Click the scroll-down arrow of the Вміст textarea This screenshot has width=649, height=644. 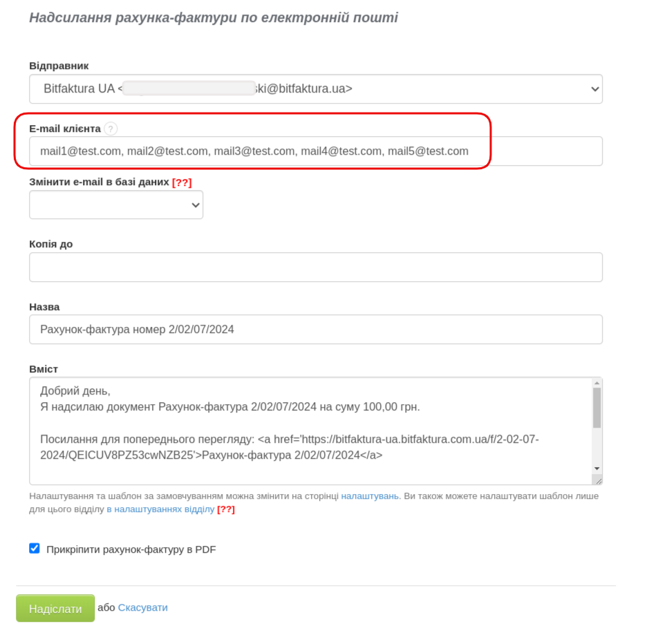tap(597, 468)
